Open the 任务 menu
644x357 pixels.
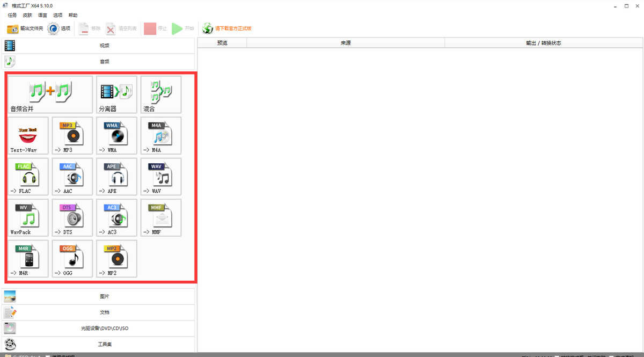(x=12, y=15)
